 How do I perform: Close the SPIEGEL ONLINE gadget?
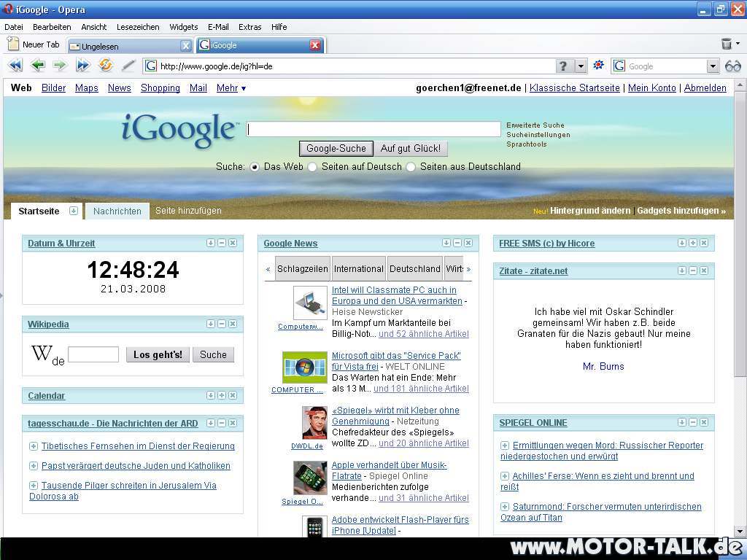tap(704, 422)
